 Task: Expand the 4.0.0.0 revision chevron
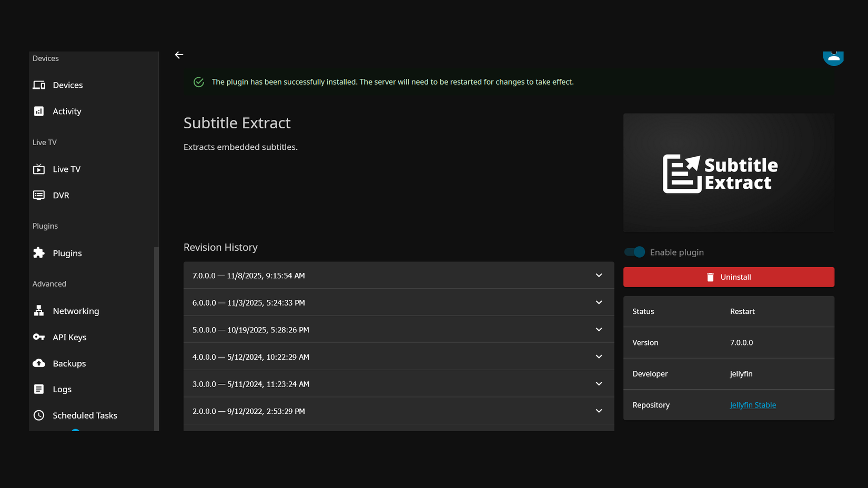tap(599, 357)
